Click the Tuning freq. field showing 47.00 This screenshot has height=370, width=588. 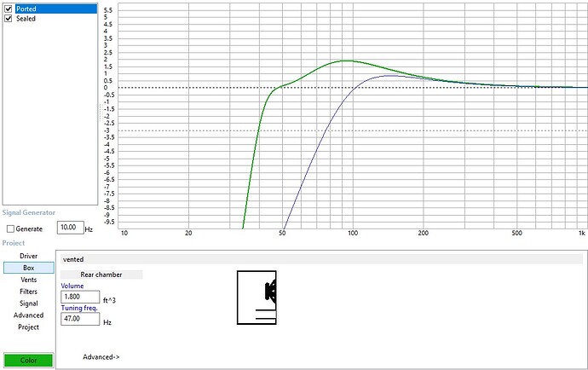pyautogui.click(x=80, y=319)
